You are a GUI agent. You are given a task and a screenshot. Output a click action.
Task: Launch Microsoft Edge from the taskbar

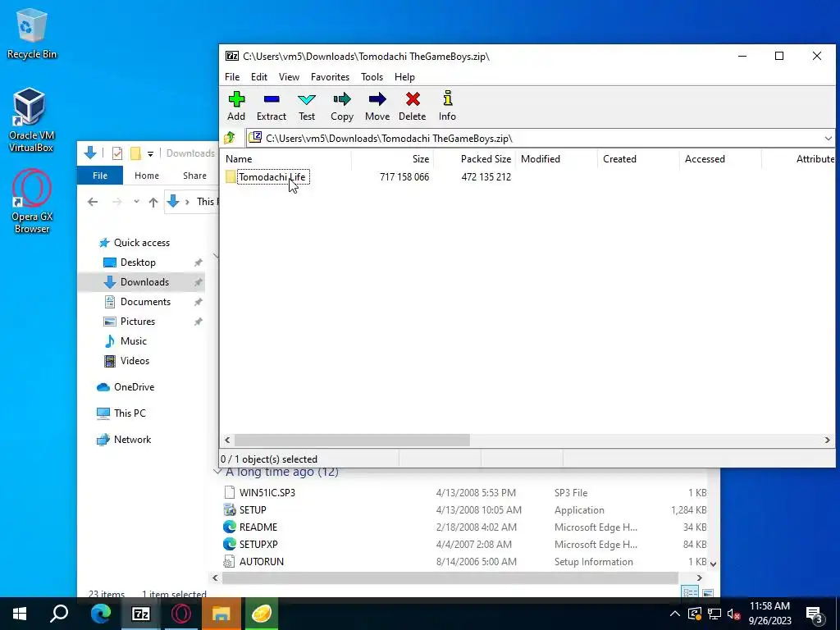click(100, 614)
